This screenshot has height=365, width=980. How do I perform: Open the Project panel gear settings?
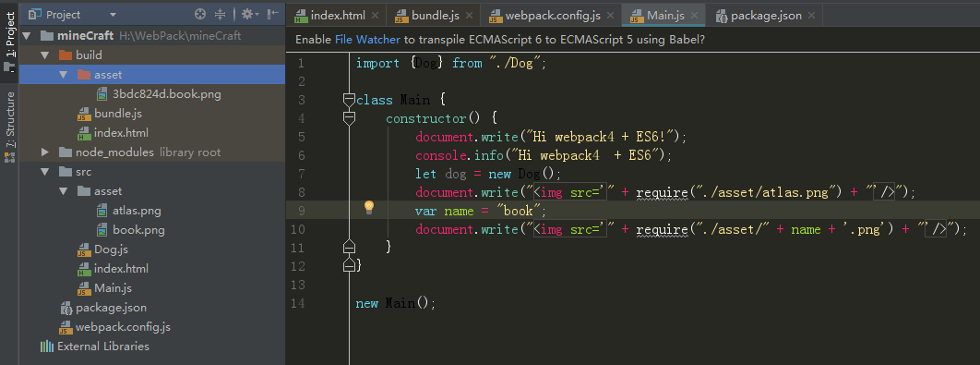pos(249,14)
